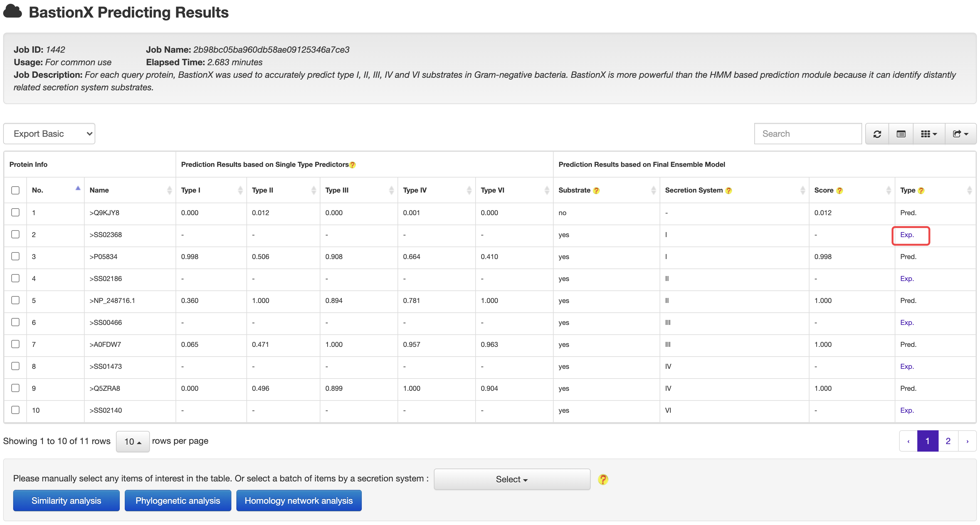Check the box for row Q9KJY8

16,212
